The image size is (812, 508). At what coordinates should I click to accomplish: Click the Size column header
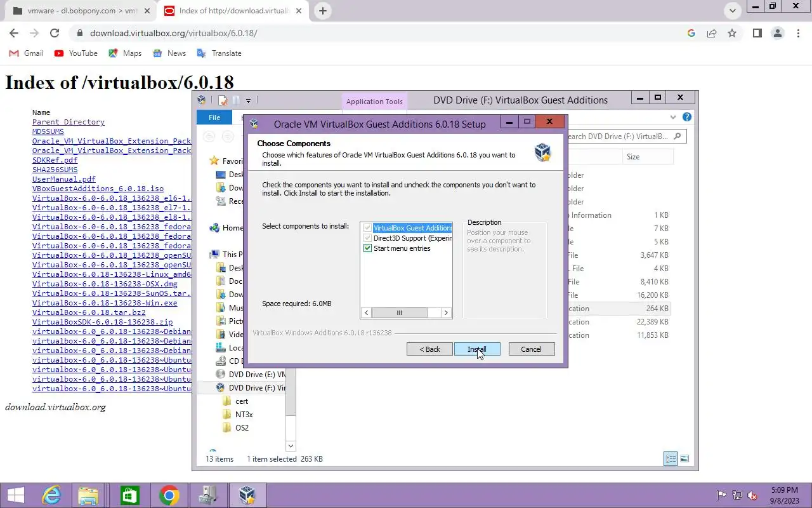click(x=647, y=157)
